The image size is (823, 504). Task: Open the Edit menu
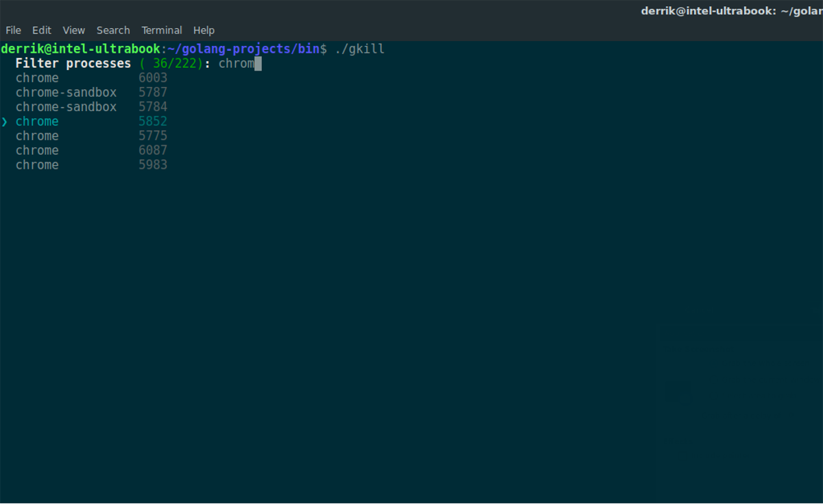click(x=42, y=30)
